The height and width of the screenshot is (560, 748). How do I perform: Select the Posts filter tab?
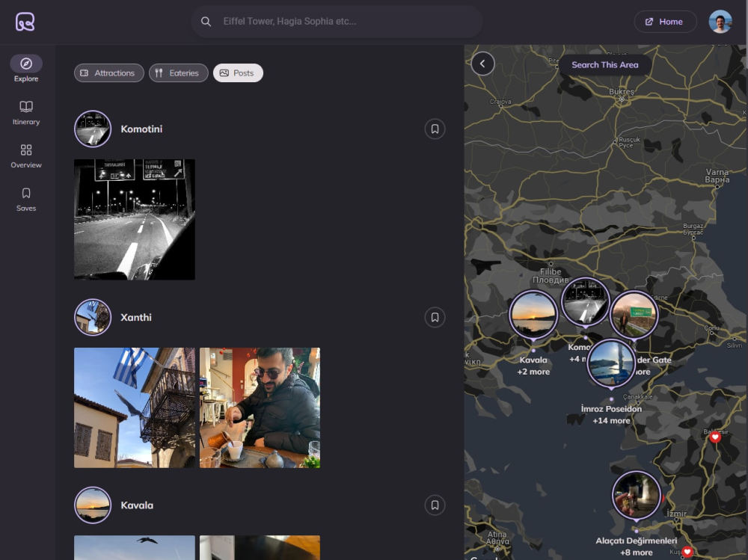[238, 73]
